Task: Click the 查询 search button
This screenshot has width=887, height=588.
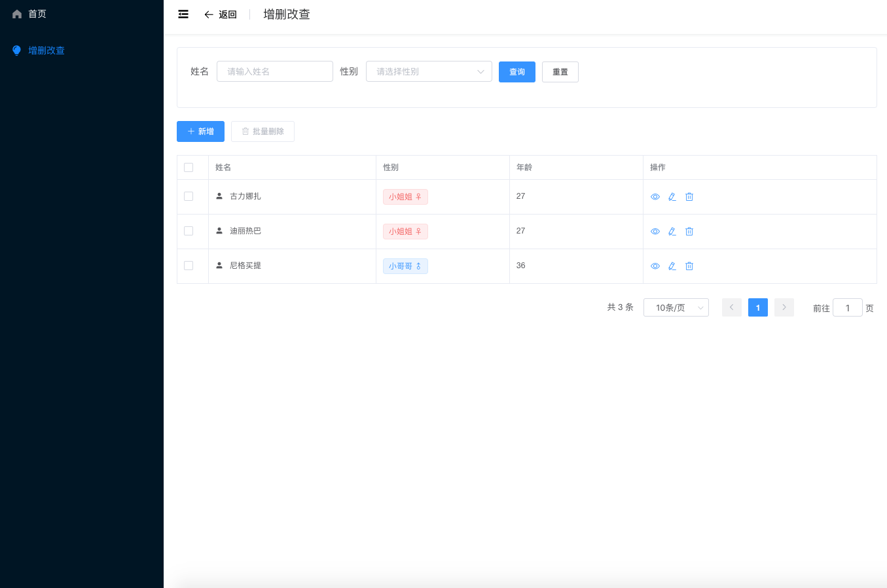Action: pyautogui.click(x=517, y=72)
